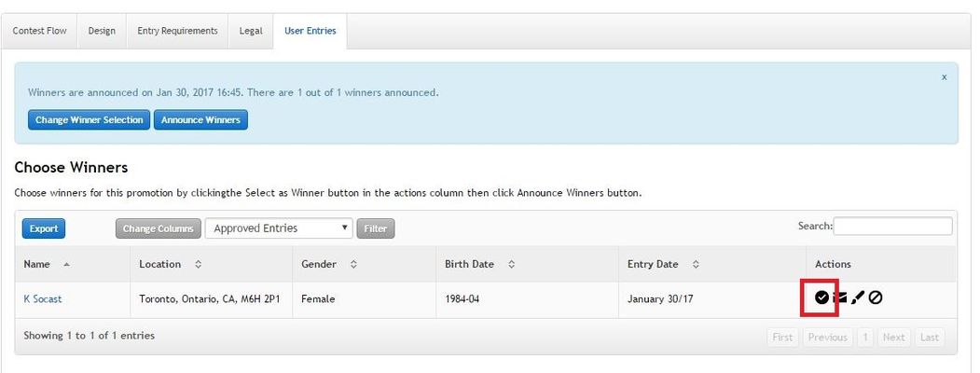Click the Select as Winner checkmark icon

pyautogui.click(x=821, y=297)
